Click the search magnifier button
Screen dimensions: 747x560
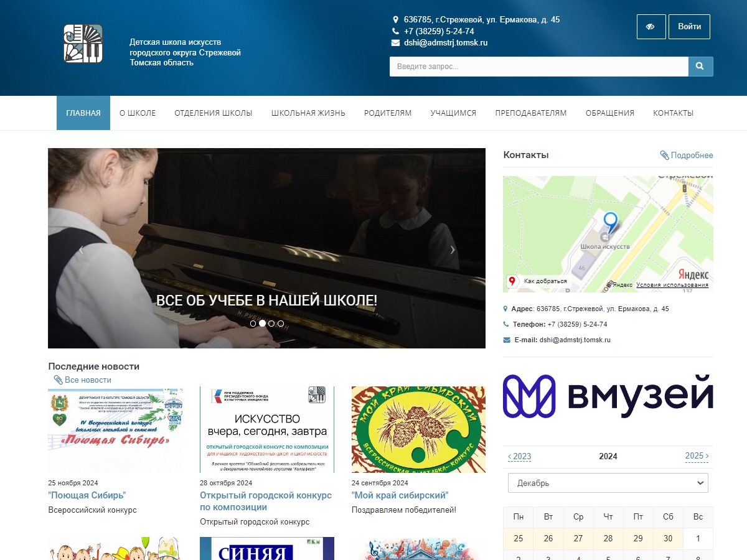click(x=700, y=67)
